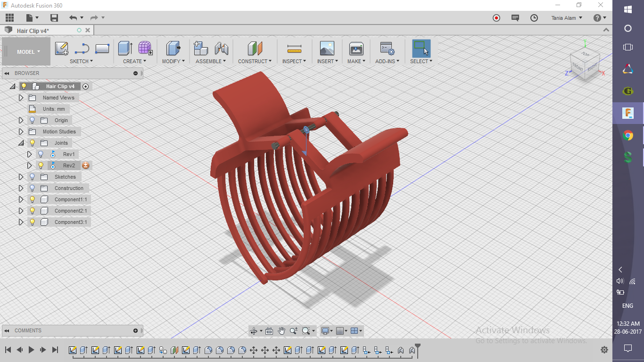Select the Spline sketch tool
644x362 pixels.
click(x=82, y=49)
